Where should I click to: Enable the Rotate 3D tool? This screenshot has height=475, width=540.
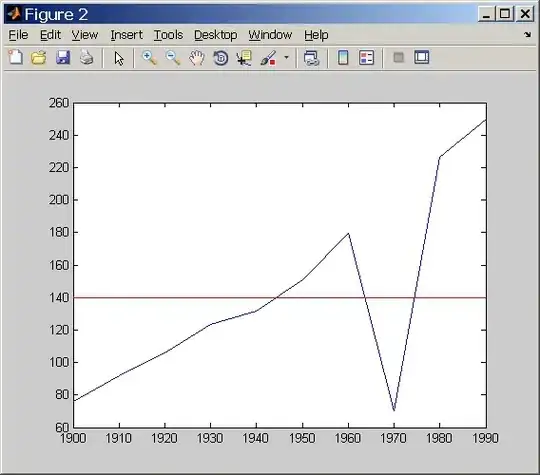(x=221, y=58)
